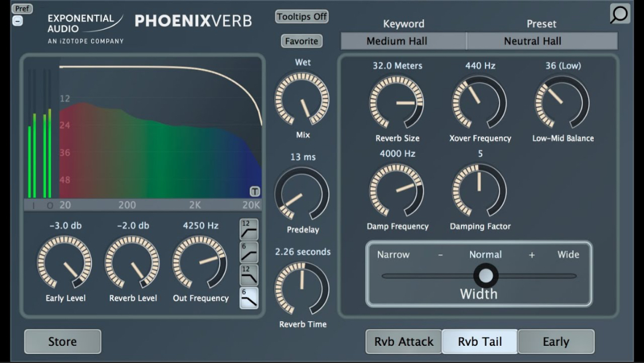
Task: Click the Wet/Dry Mix knob
Action: pyautogui.click(x=302, y=100)
